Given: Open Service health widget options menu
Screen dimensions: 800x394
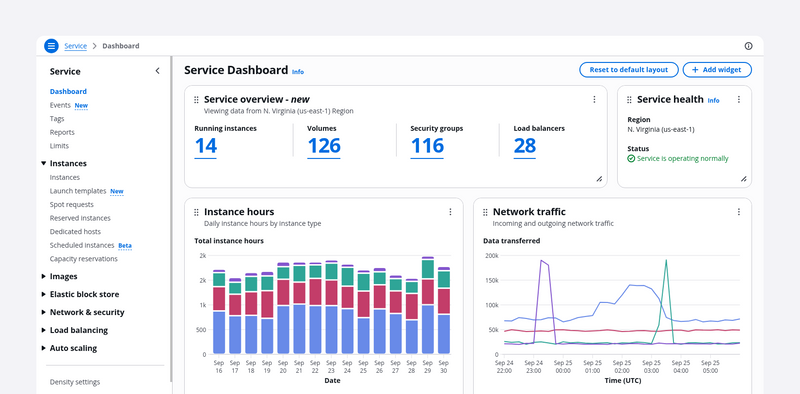Looking at the screenshot, I should (738, 100).
